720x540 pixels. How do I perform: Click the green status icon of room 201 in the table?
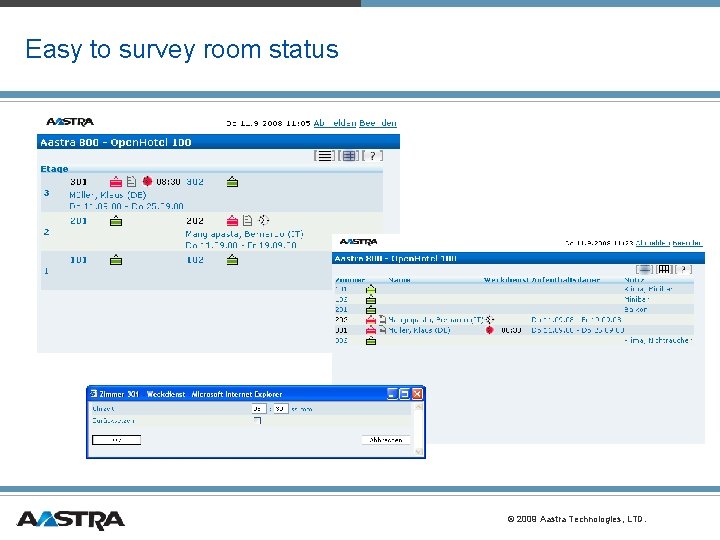(371, 310)
